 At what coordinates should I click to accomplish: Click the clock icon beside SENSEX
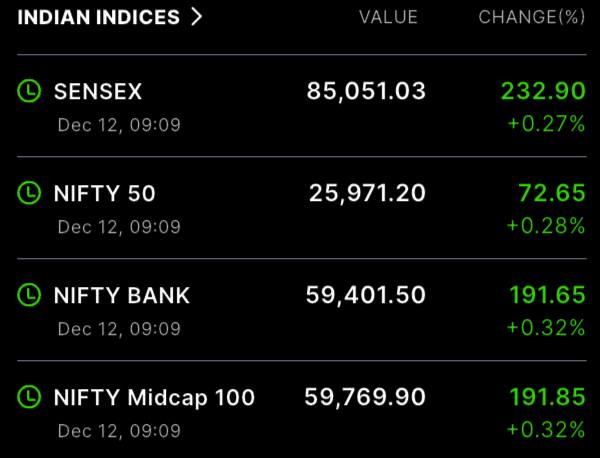[31, 92]
